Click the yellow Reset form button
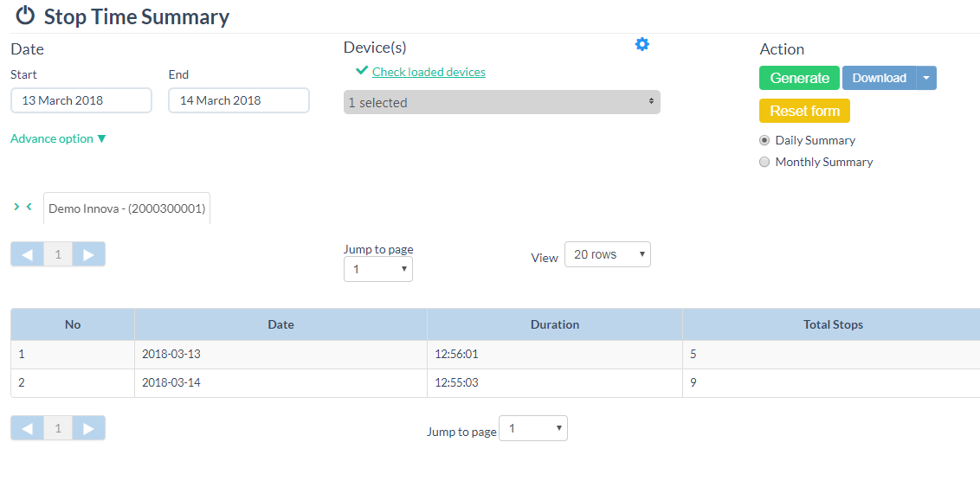980x487 pixels. tap(804, 111)
